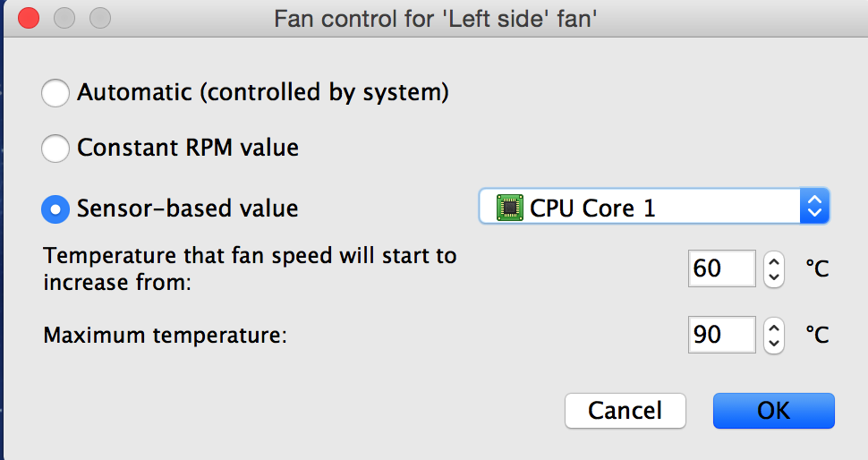Click the dialog title 'Fan control for Left side fan'
The width and height of the screenshot is (868, 460).
436,19
